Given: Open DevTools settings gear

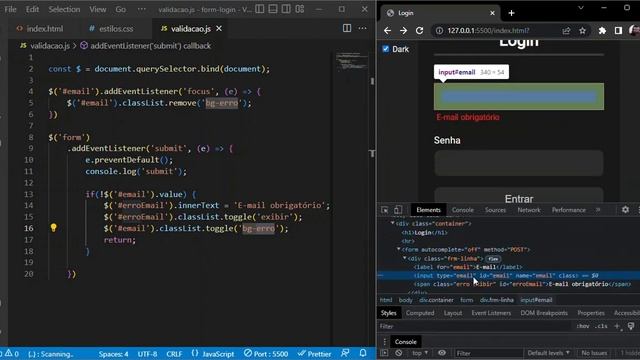Looking at the screenshot, I should point(625,210).
